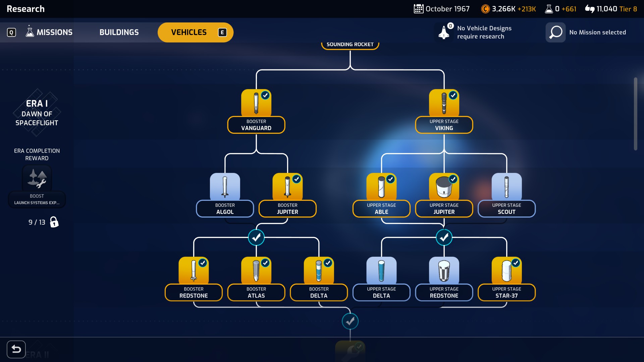644x362 pixels.
Task: Click the Sounding Rocket label button
Action: click(350, 45)
